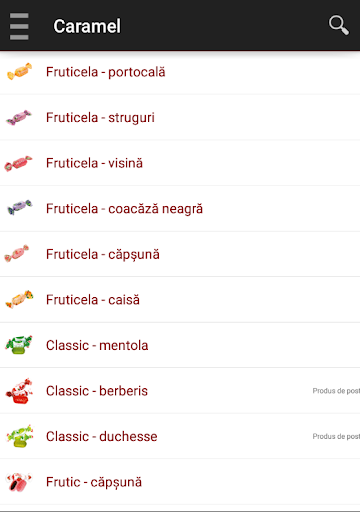Screen dimensions: 360x512
Task: Select Fruticela - struguri list entry
Action: (180, 117)
